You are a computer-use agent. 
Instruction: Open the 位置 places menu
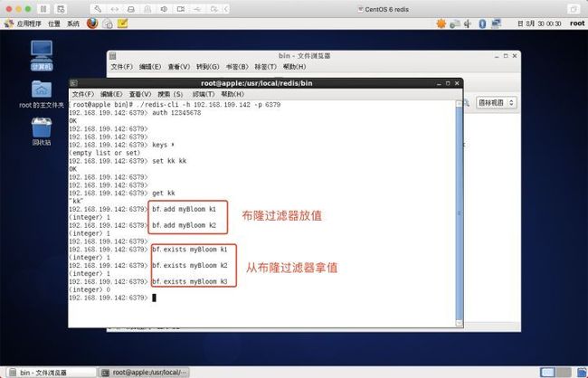(x=54, y=24)
